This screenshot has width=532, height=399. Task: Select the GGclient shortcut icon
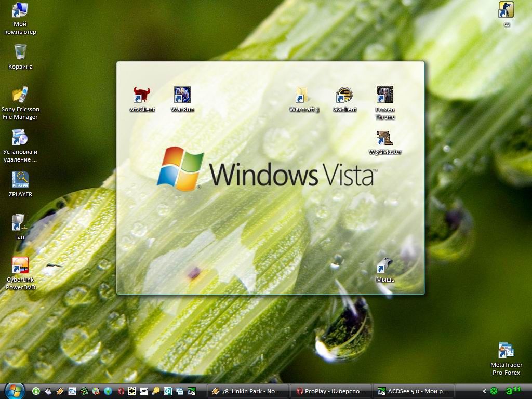(344, 99)
